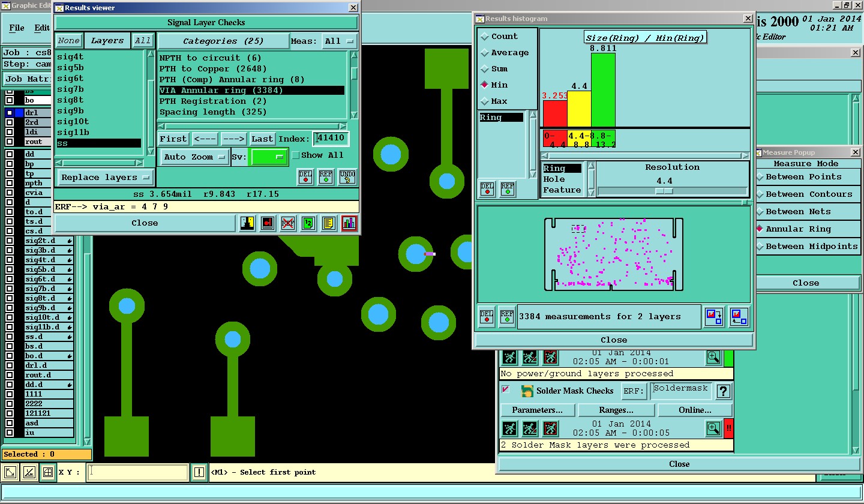
Task: Uncheck the Solder Mask Checks checkbox
Action: pos(505,389)
